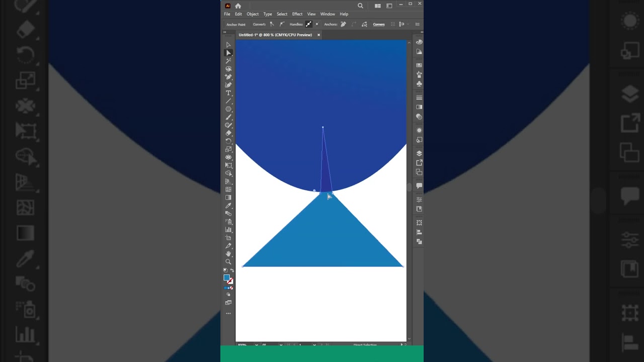Open the search magnifier in title bar
This screenshot has width=644, height=362.
pyautogui.click(x=360, y=6)
